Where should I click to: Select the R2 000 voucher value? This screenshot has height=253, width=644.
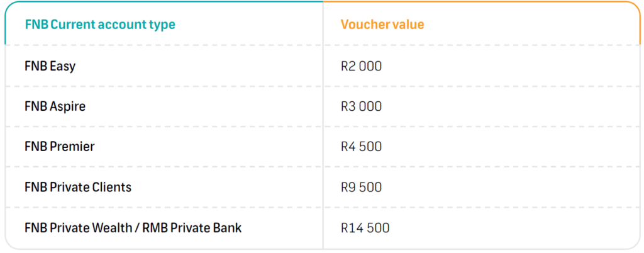pos(361,66)
